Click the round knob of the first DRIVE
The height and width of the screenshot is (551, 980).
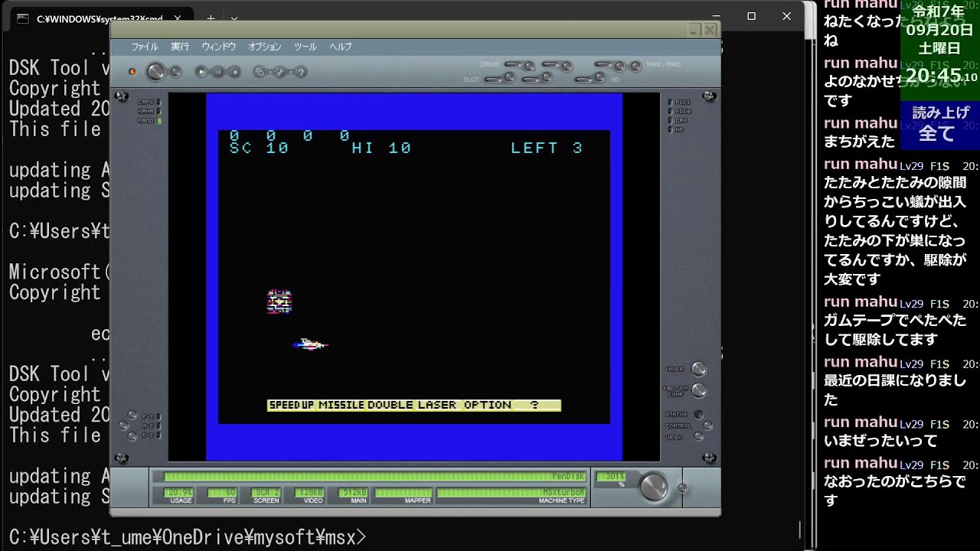[528, 66]
